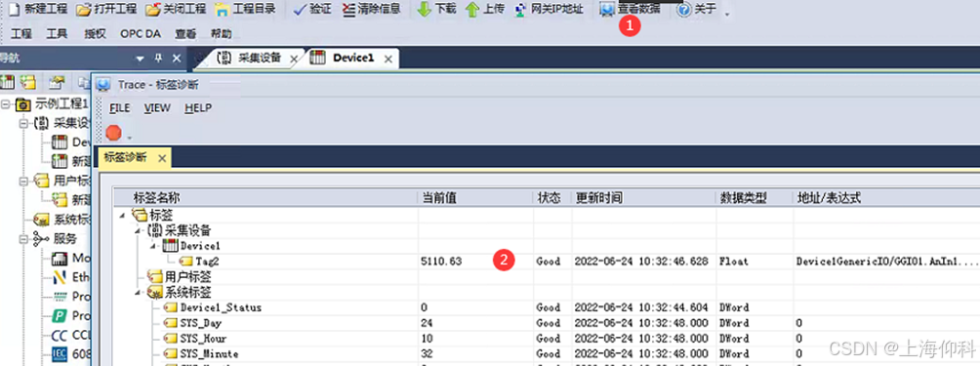Click the 上传 upload button
The height and width of the screenshot is (366, 980).
click(486, 10)
